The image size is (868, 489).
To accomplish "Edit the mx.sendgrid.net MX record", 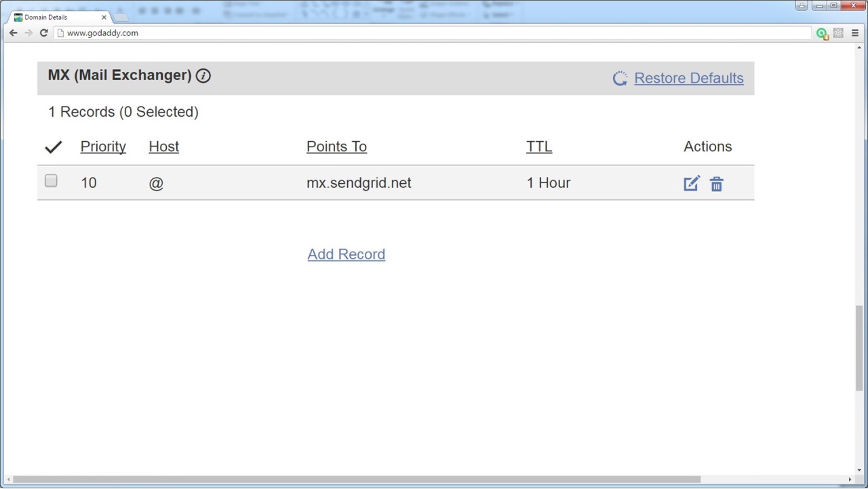I will [691, 183].
